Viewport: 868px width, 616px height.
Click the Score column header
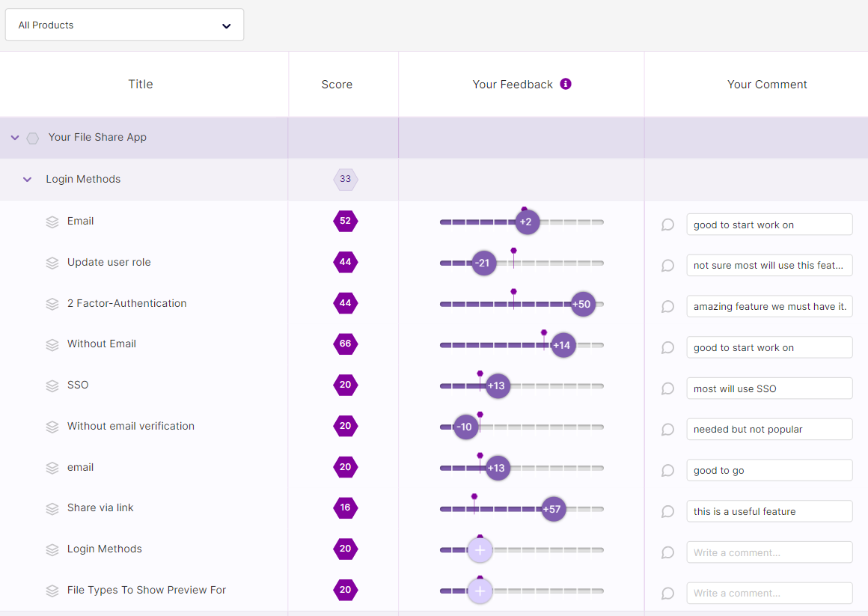(337, 85)
